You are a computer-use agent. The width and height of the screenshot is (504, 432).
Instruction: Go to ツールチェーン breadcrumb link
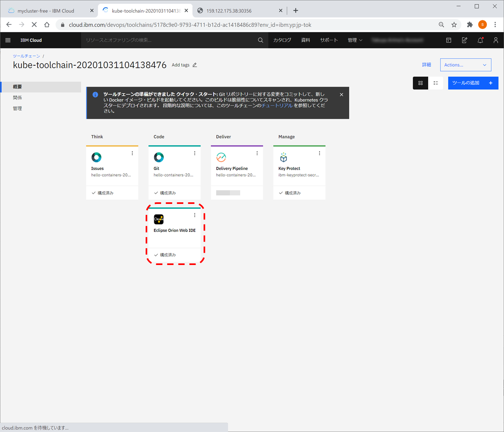tap(27, 56)
